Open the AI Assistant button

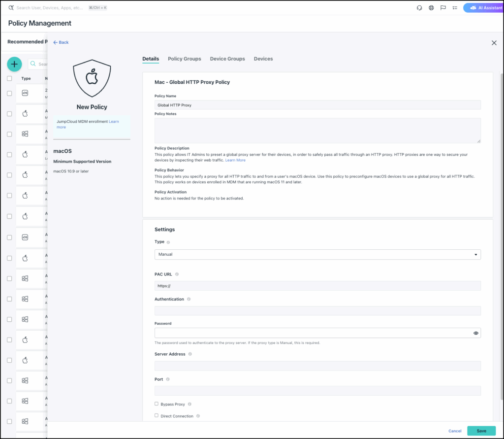click(483, 8)
